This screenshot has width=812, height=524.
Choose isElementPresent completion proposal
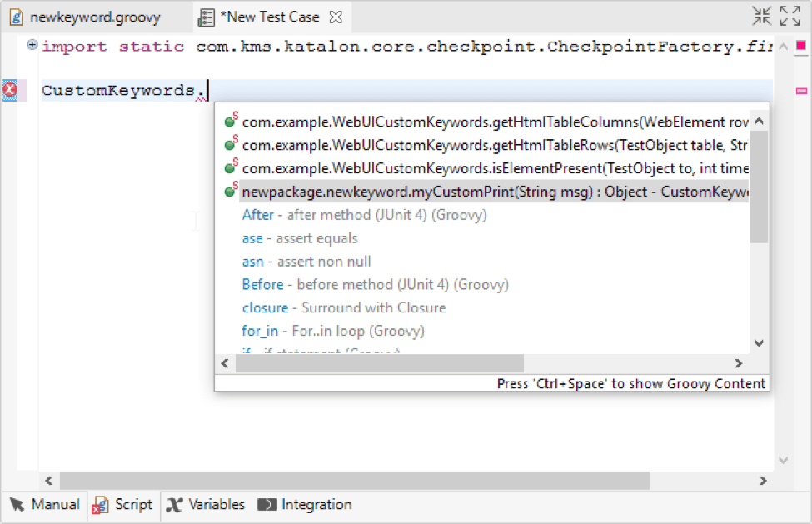[x=495, y=169]
